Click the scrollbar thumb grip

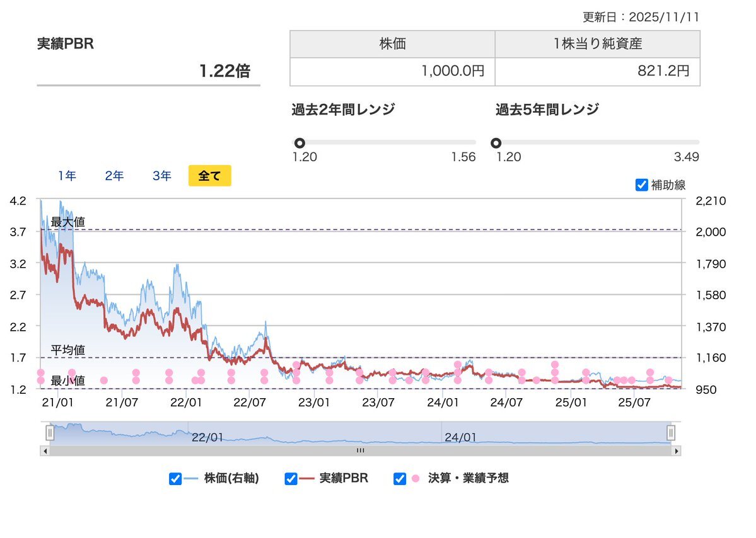tap(360, 451)
